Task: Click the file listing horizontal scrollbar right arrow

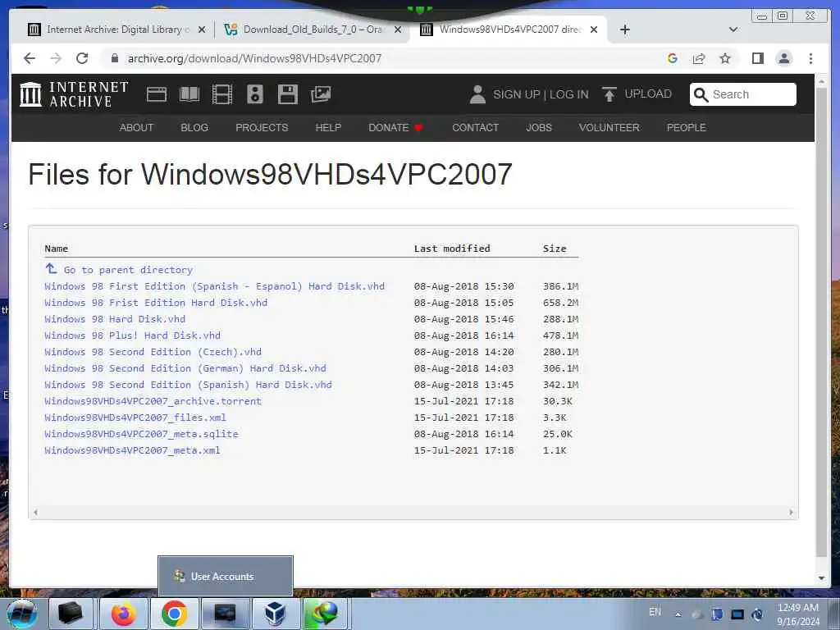Action: point(791,513)
